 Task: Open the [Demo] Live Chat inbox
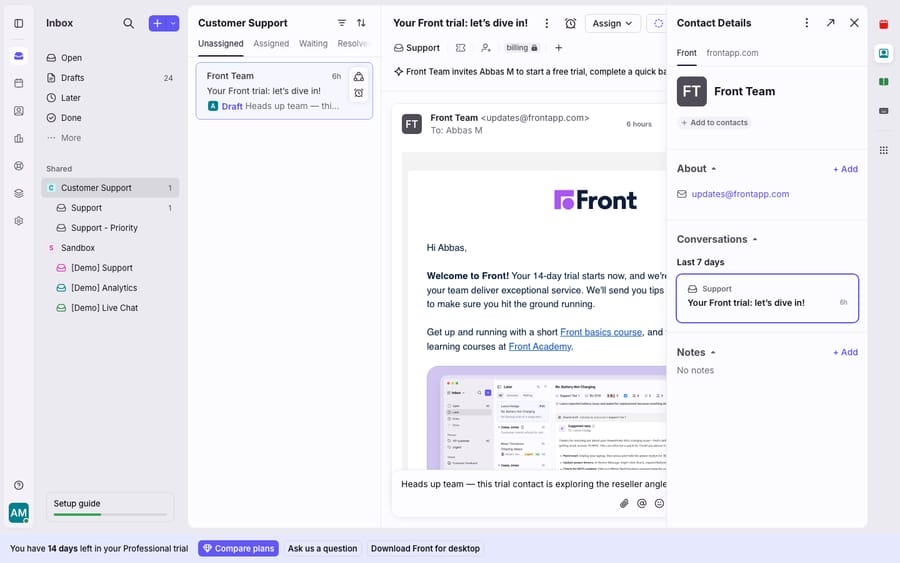(110, 308)
